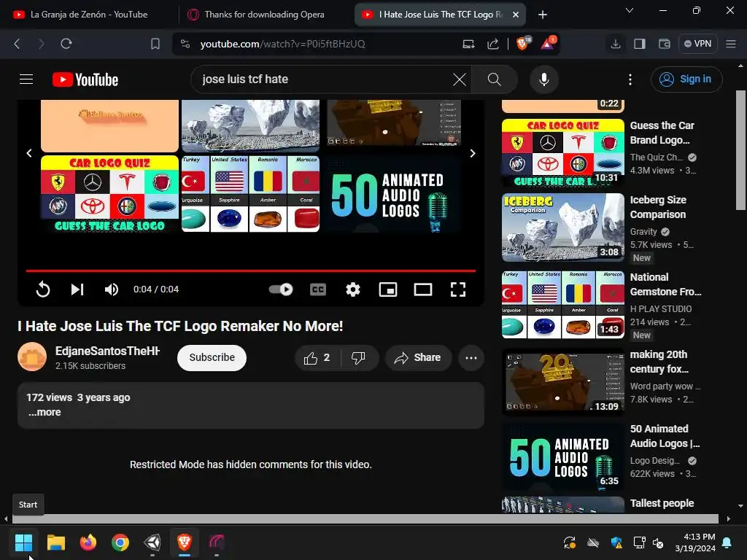
Task: Share the video
Action: click(x=418, y=357)
